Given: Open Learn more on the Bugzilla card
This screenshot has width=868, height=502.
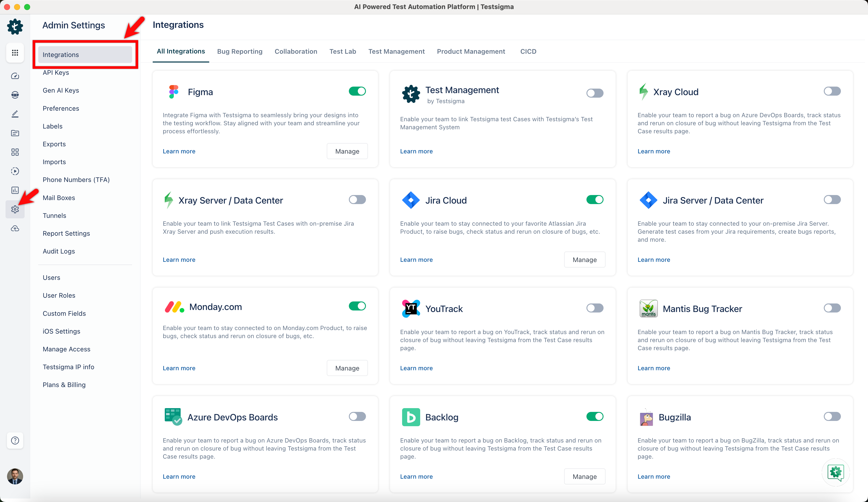Looking at the screenshot, I should pos(654,476).
